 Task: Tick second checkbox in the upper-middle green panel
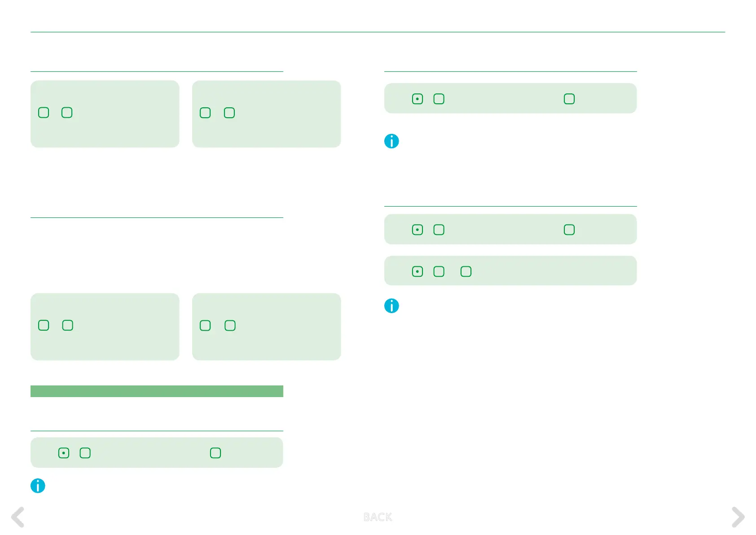[x=229, y=113]
